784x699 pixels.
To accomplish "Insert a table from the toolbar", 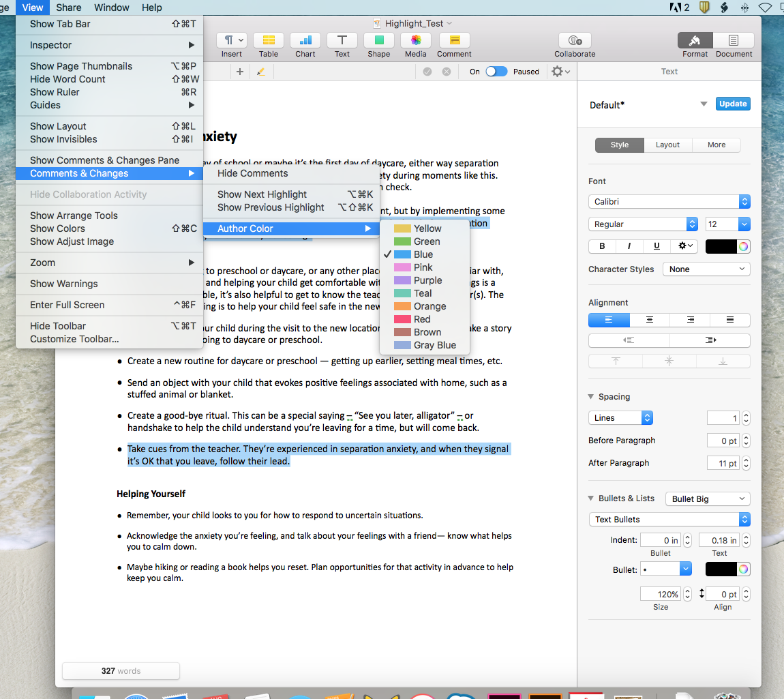I will 268,42.
